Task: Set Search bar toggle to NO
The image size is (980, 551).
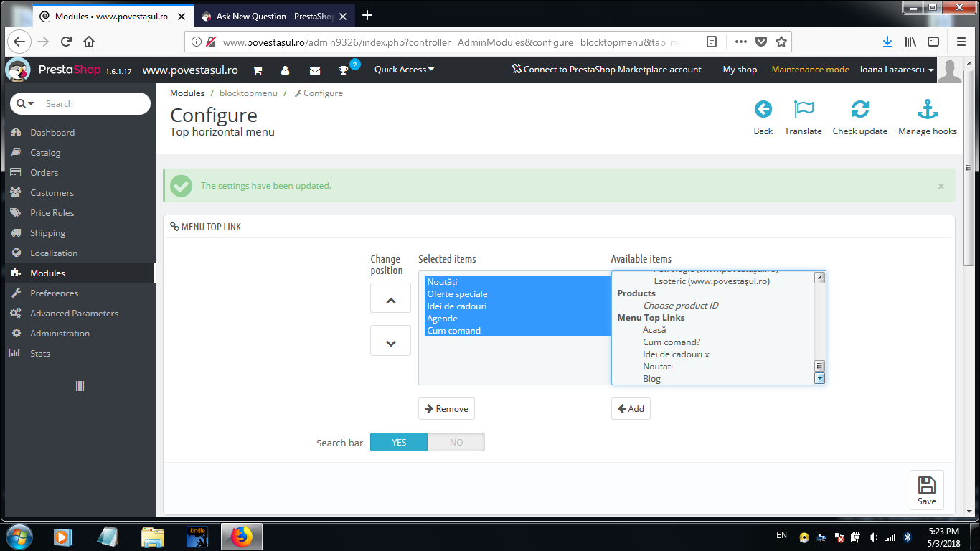Action: 456,442
